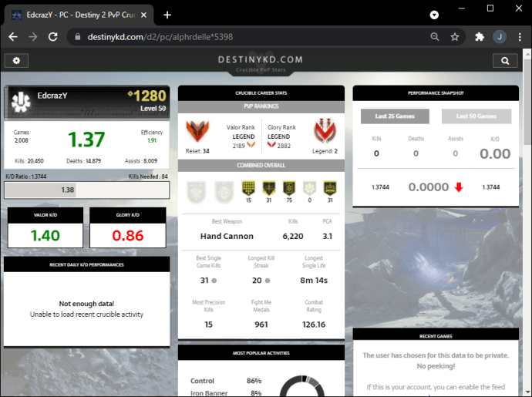Click the Reset: 34 label
This screenshot has height=397, width=532.
[x=197, y=151]
